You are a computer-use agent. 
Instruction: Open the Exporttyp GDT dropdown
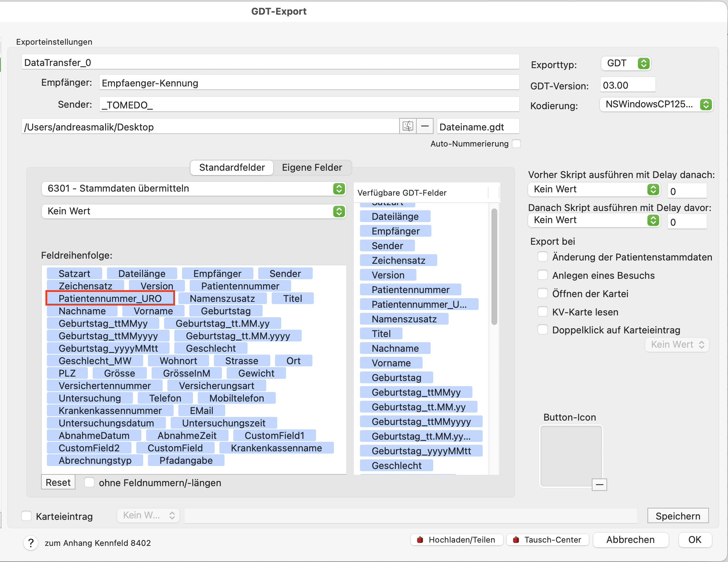[x=626, y=63]
